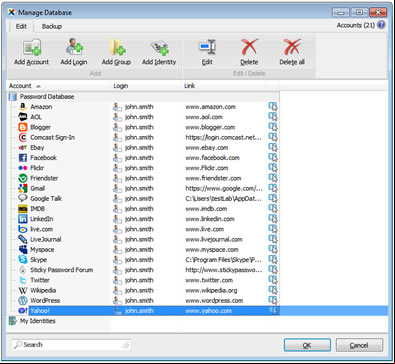
Task: Click the Amazon logo icon
Action: point(23,107)
